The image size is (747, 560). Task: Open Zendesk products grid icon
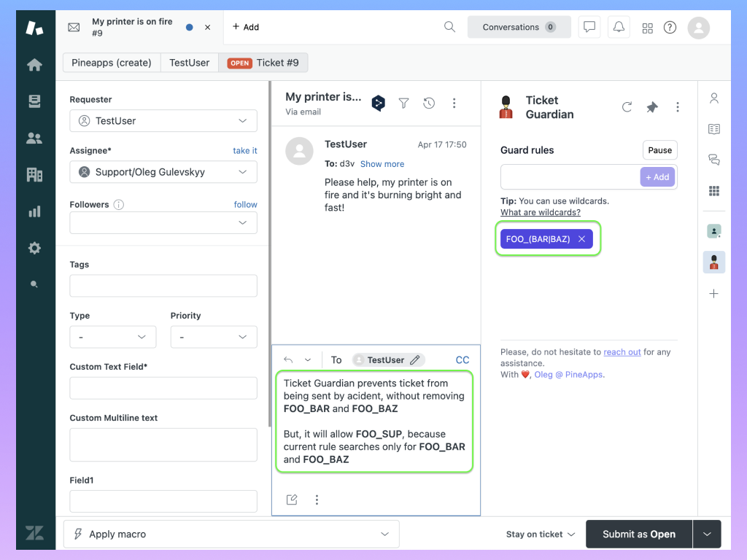pyautogui.click(x=648, y=28)
